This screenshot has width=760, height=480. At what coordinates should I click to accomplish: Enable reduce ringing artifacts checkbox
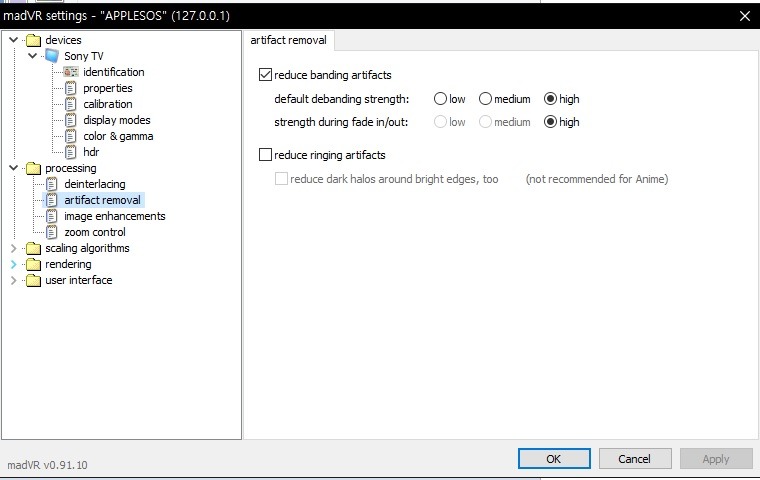click(x=265, y=155)
